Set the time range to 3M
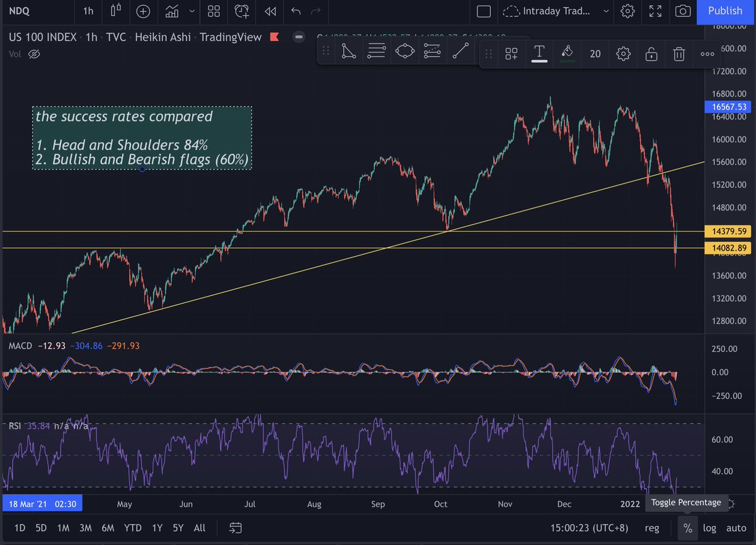The width and height of the screenshot is (756, 545). pos(85,527)
